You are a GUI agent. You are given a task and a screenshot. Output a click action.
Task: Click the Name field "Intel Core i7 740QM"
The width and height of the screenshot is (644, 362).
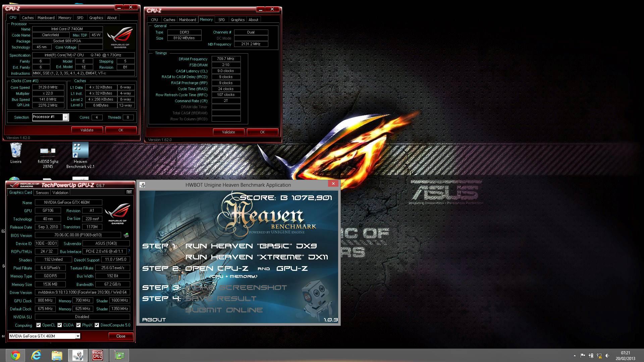(x=67, y=29)
